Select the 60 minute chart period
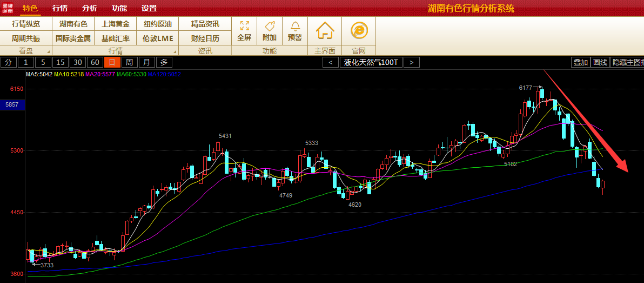The width and height of the screenshot is (644, 283). [95, 62]
